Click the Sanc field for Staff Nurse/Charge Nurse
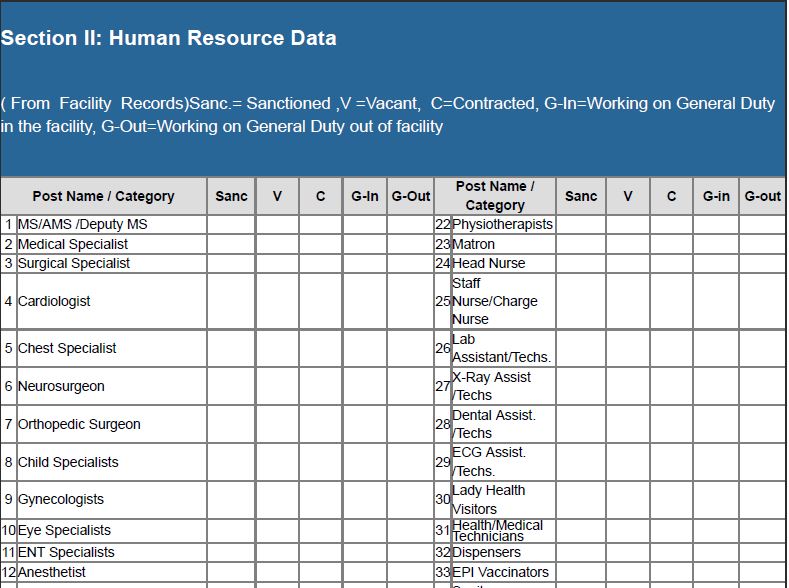Viewport: 789px width, 588px height. pos(581,301)
